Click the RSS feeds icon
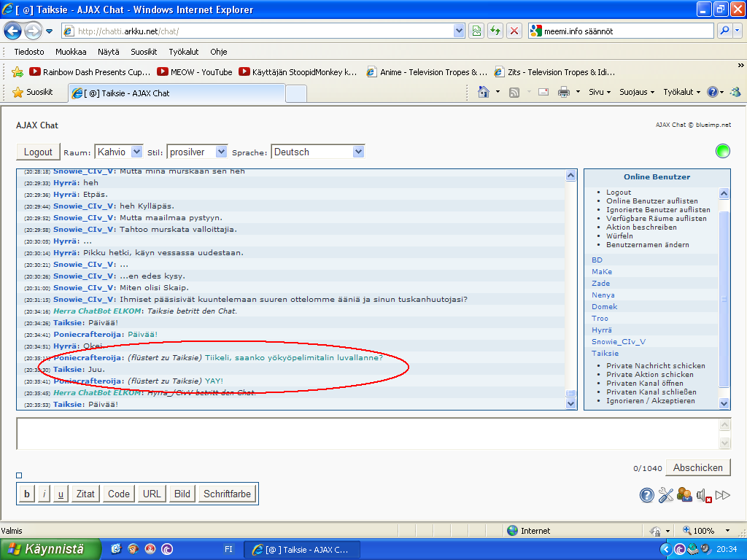This screenshot has height=560, width=747. tap(514, 93)
